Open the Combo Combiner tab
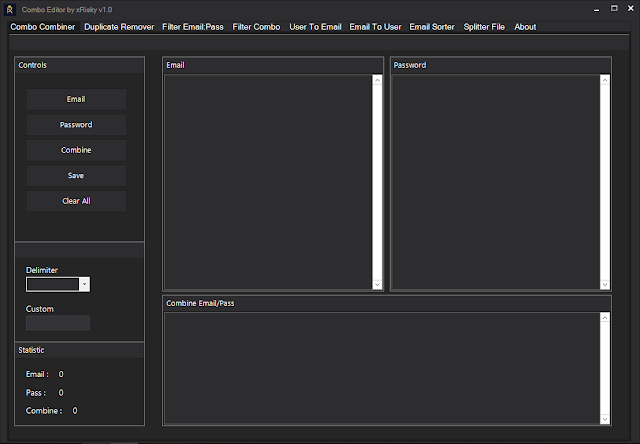Viewport: 640px width, 444px height. [x=42, y=27]
